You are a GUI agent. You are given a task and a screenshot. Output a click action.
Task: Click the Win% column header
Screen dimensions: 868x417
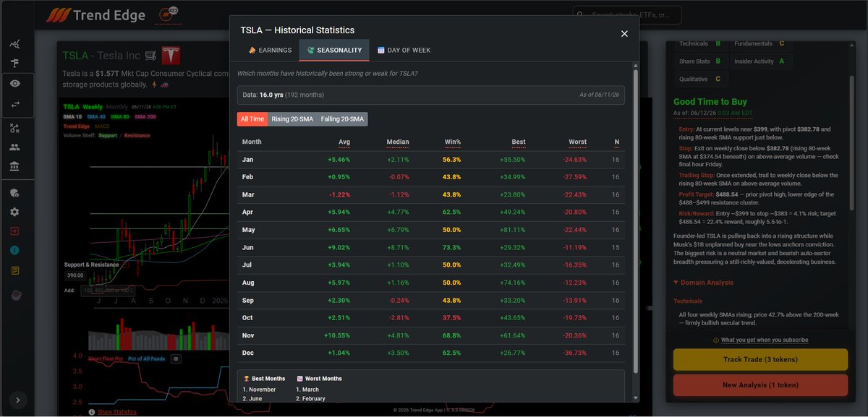(x=452, y=142)
